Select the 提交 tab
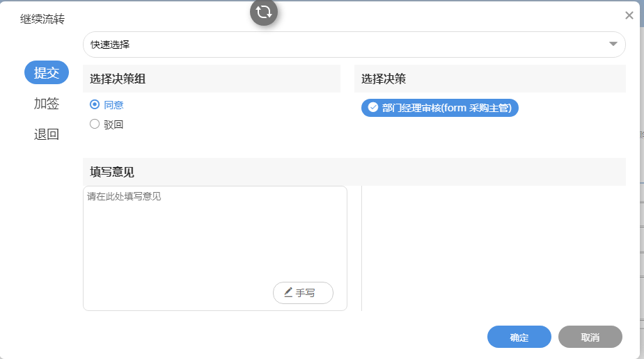The image size is (644, 359). click(47, 72)
